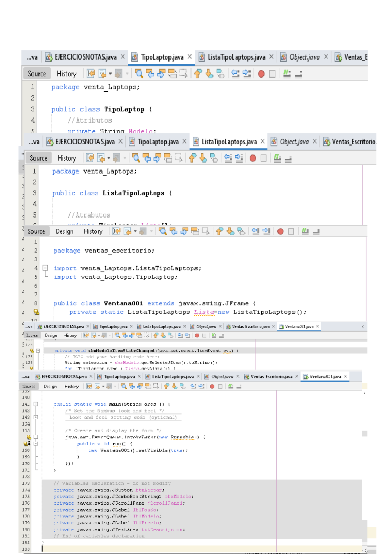Collapse the main method code fold

click(36, 404)
